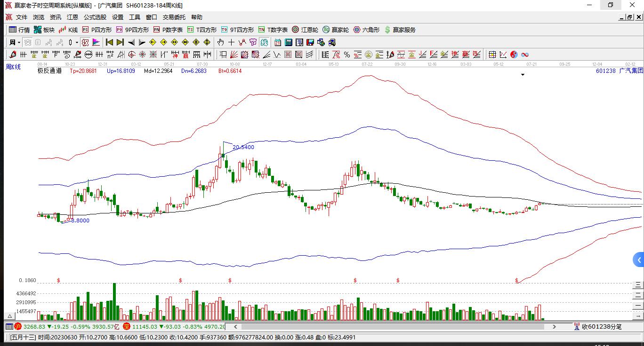This screenshot has height=346, width=644.
Task: Click the 极反通道 indicator name
Action: (x=50, y=71)
